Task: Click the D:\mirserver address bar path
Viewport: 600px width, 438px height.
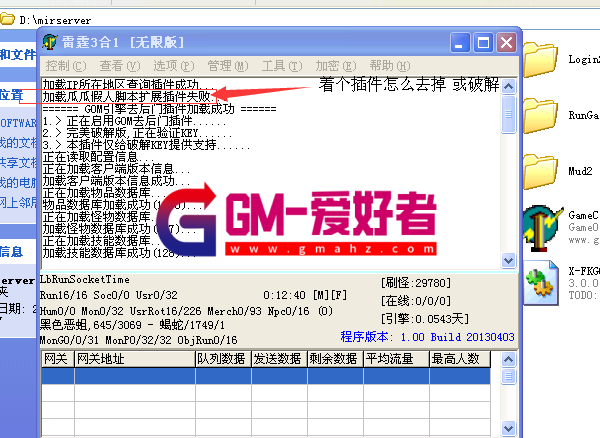Action: click(55, 20)
